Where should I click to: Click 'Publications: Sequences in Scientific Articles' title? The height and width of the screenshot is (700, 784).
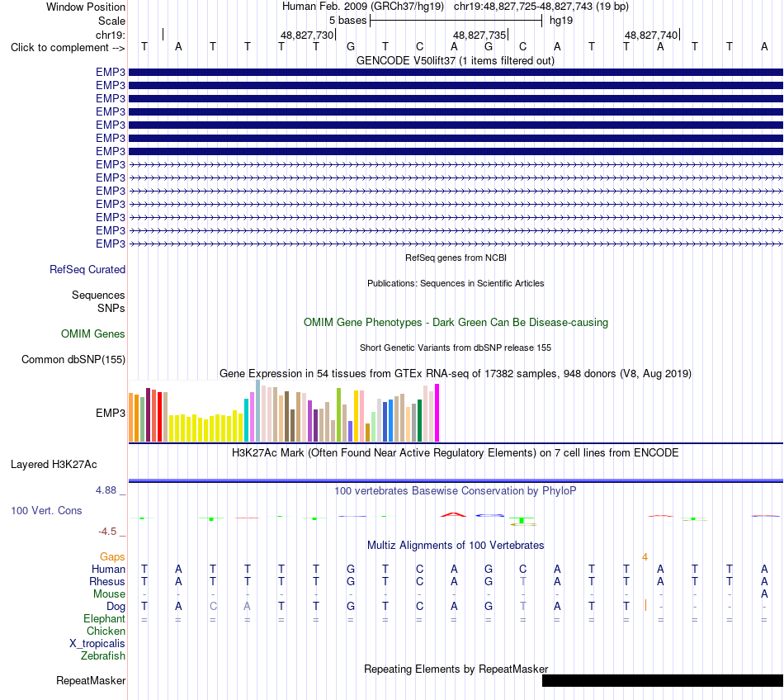(456, 283)
